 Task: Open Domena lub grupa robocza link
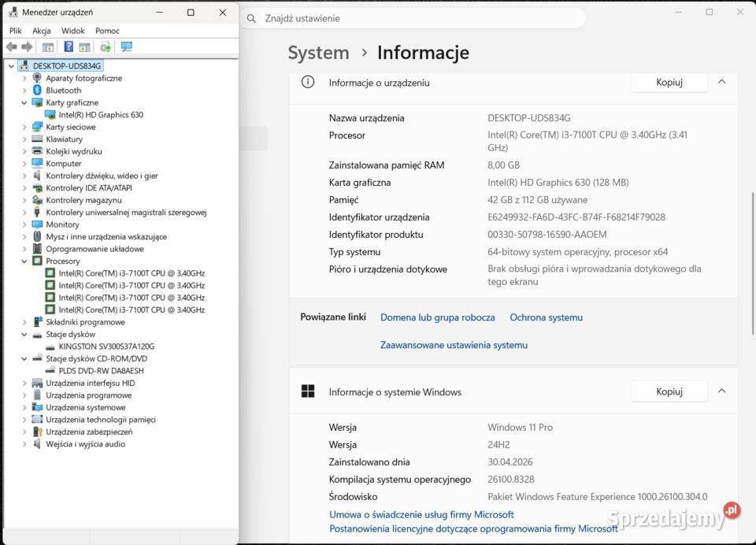[x=437, y=317]
